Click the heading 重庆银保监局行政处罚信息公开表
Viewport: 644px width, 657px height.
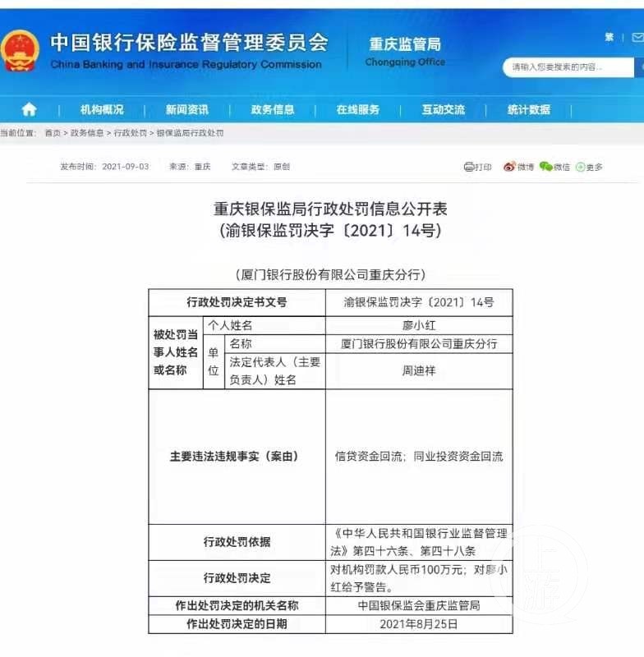click(330, 209)
